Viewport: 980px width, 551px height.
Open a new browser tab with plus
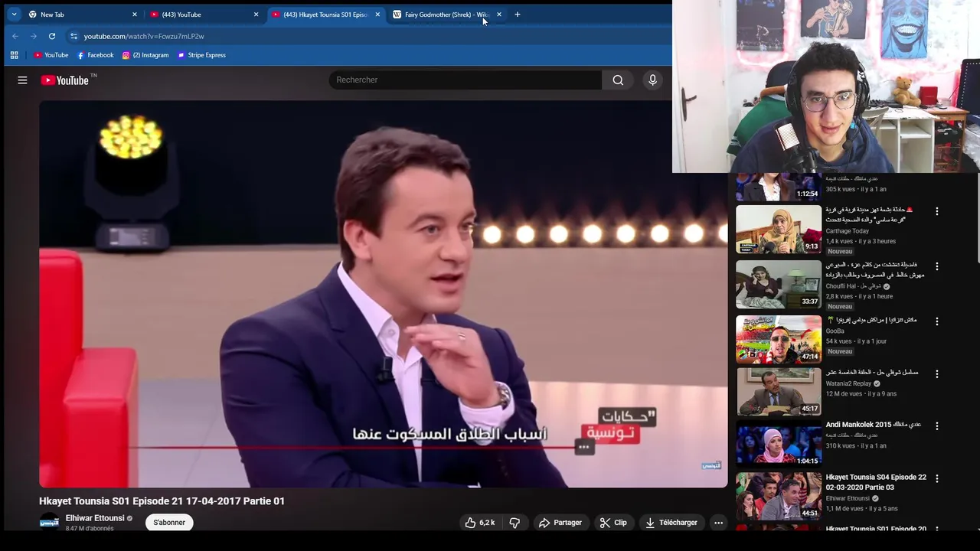tap(517, 15)
